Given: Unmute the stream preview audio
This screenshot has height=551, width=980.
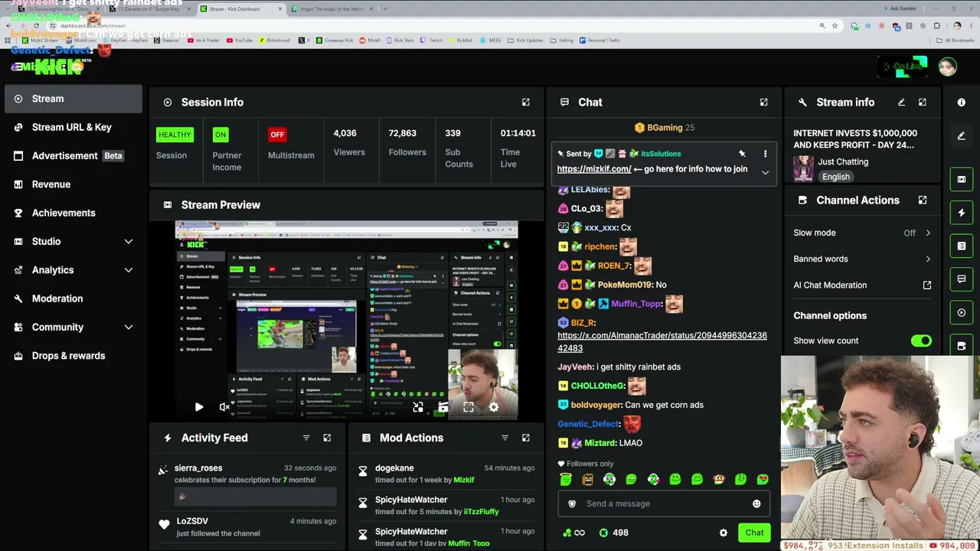Looking at the screenshot, I should [x=224, y=407].
